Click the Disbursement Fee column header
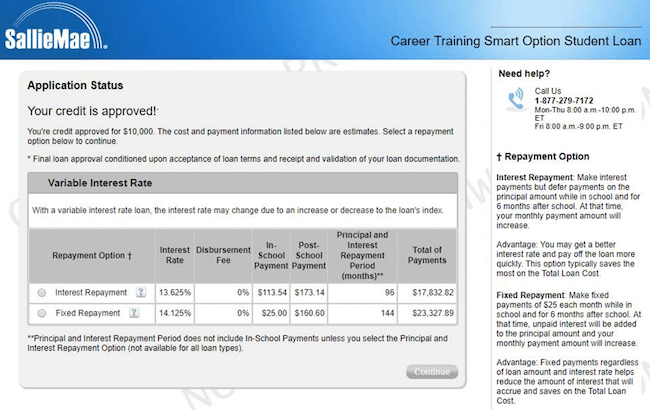 pos(223,255)
